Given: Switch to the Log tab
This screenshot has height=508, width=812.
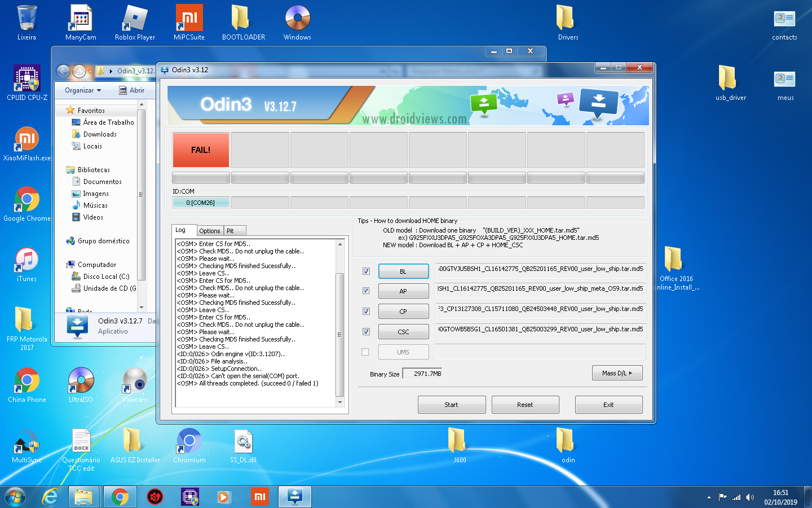Looking at the screenshot, I should pyautogui.click(x=184, y=230).
